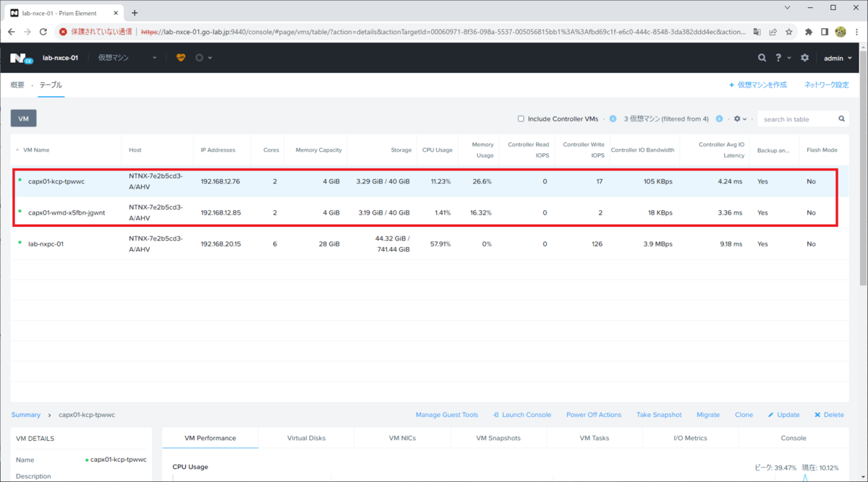Click Take Snapshot action

(659, 415)
